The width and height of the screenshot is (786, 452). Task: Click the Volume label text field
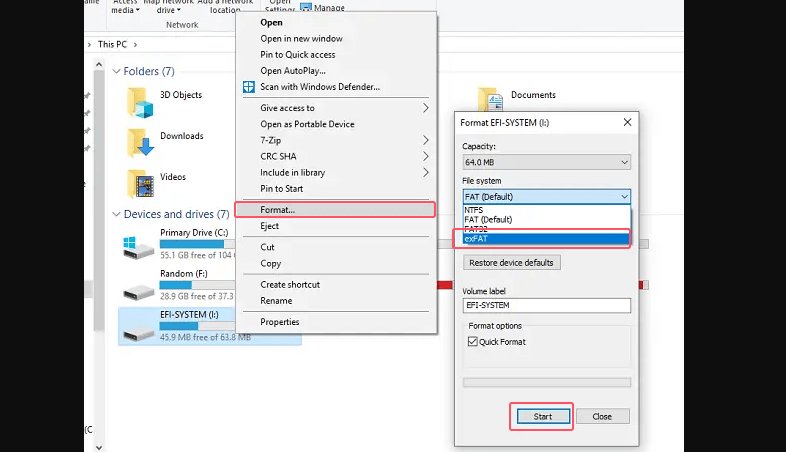(546, 306)
